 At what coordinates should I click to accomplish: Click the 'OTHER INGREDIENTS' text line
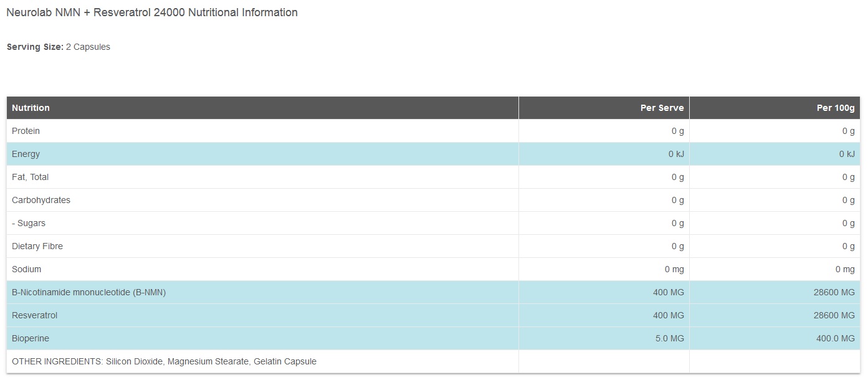(x=164, y=361)
